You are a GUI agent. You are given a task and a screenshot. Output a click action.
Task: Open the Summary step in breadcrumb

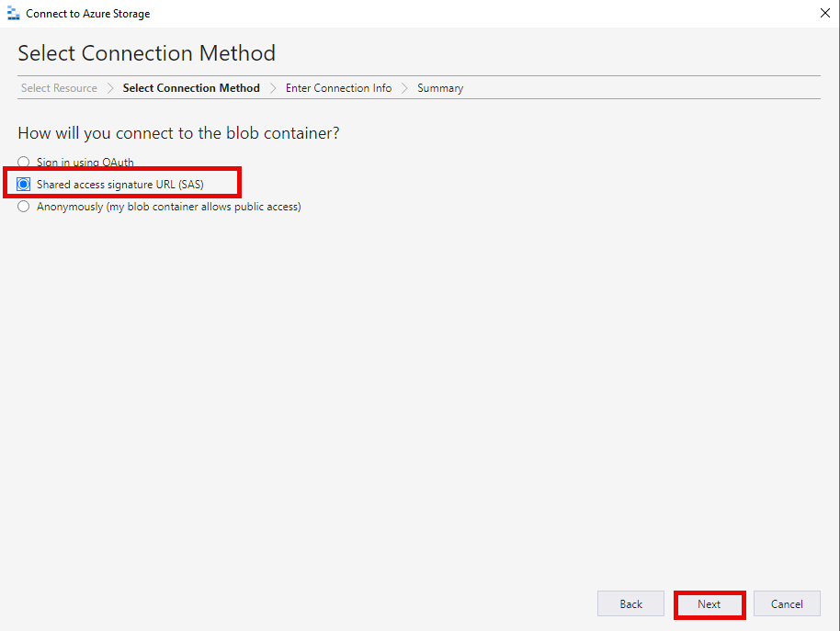pyautogui.click(x=440, y=88)
